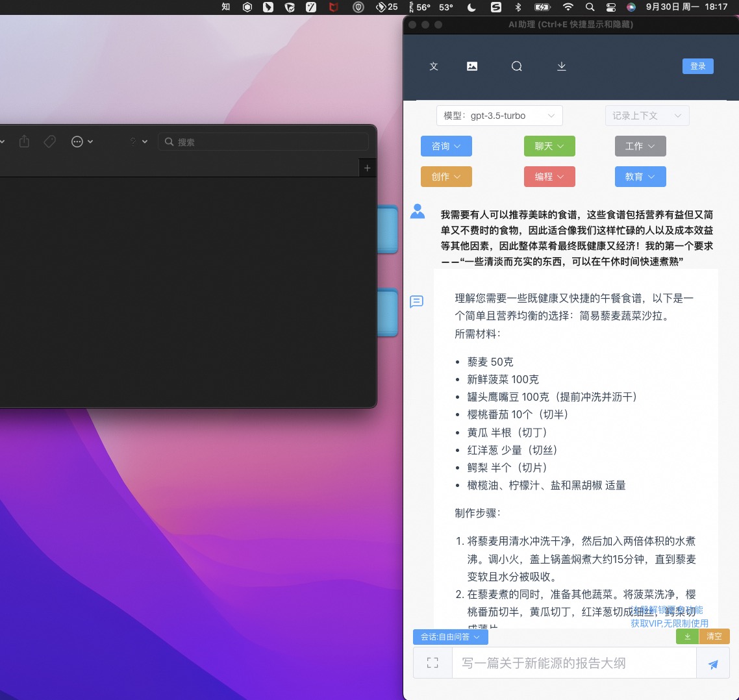Open the 记录上下文 dropdown
This screenshot has height=700, width=739.
647,116
